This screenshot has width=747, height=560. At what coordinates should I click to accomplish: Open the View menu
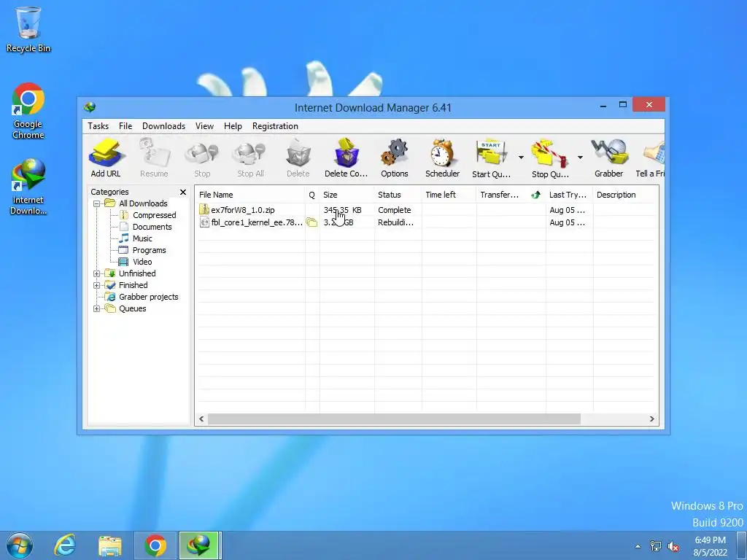click(204, 126)
